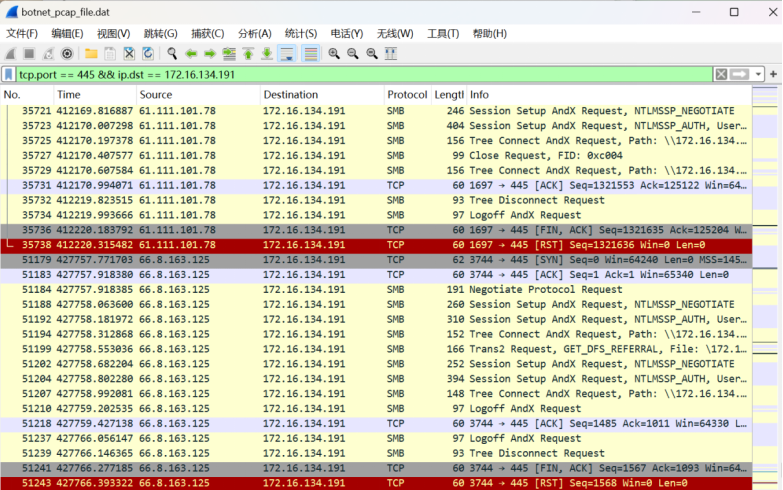Sort by the Source column header
Screen dimensions: 783x490
[x=198, y=95]
